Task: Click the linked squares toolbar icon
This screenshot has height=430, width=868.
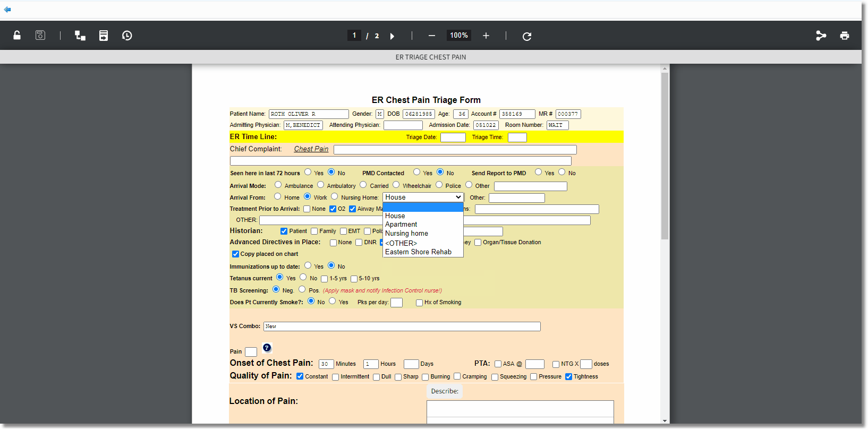Action: click(80, 36)
